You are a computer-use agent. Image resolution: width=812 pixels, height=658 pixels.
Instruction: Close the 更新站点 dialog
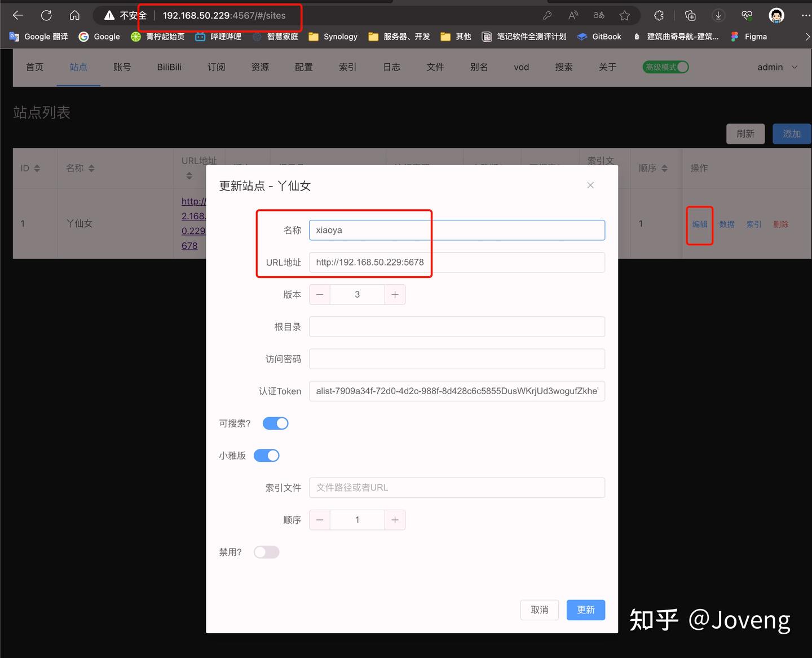[x=590, y=186]
